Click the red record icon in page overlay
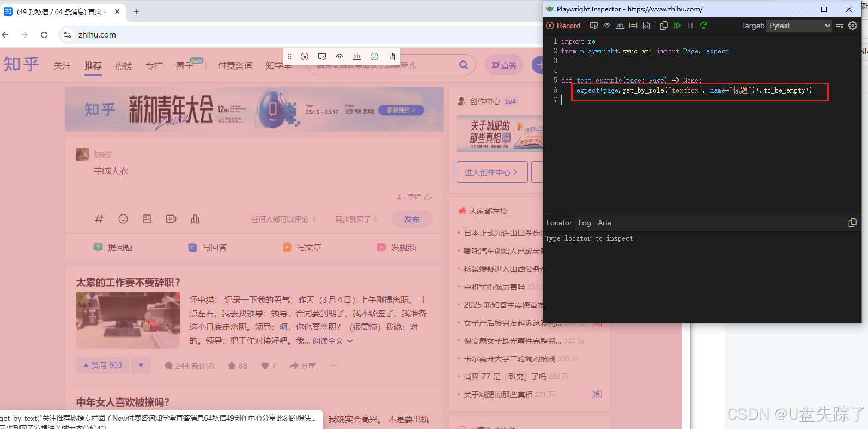Image resolution: width=868 pixels, height=429 pixels. point(305,57)
